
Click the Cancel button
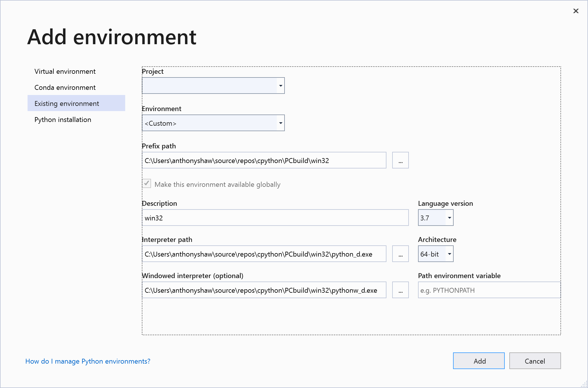pyautogui.click(x=535, y=361)
